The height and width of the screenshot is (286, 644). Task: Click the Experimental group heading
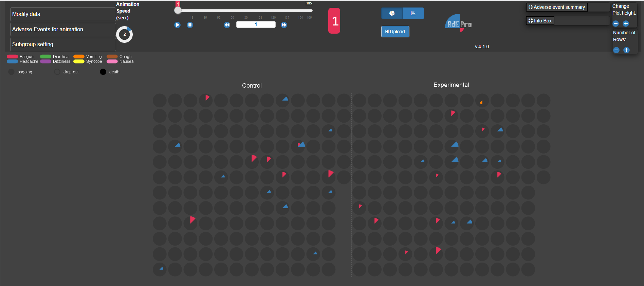pyautogui.click(x=451, y=85)
